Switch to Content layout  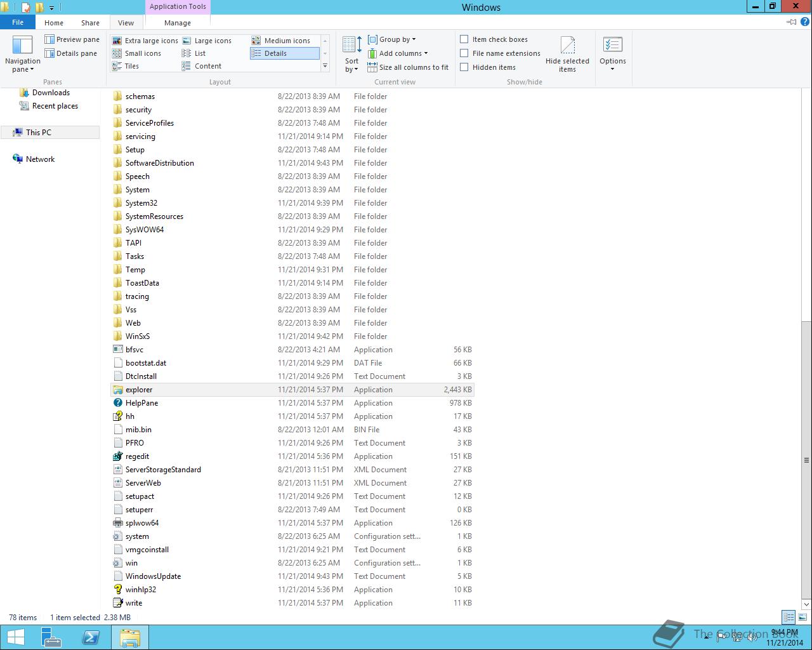pyautogui.click(x=202, y=66)
